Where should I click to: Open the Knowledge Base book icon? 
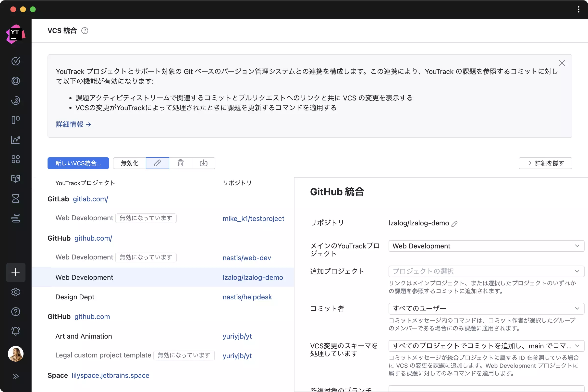click(15, 179)
